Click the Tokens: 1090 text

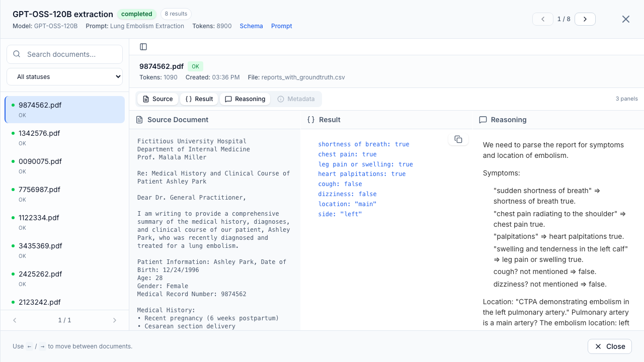pos(158,77)
